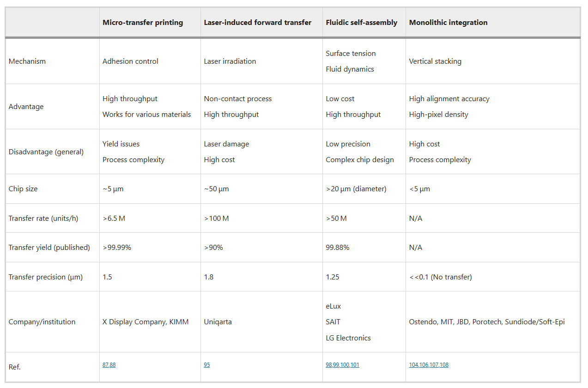
Task: Follow reference 95 for laser-induced transfer
Action: tap(206, 365)
